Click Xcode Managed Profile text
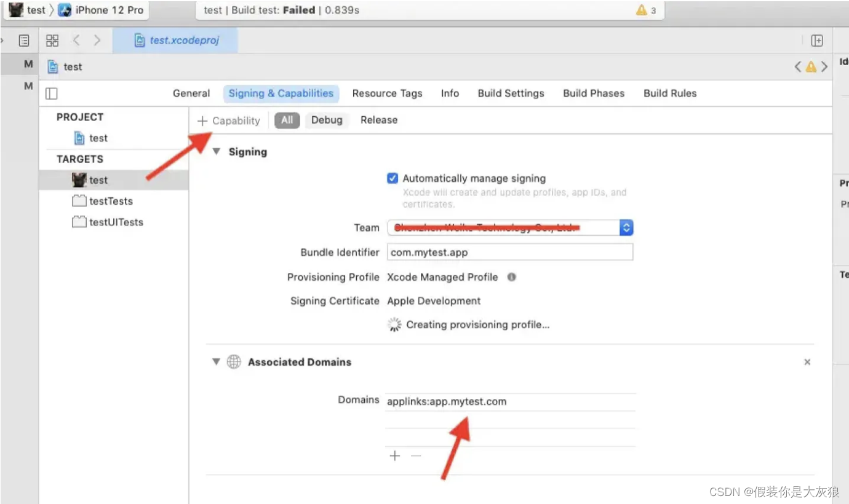The height and width of the screenshot is (504, 849). (442, 277)
